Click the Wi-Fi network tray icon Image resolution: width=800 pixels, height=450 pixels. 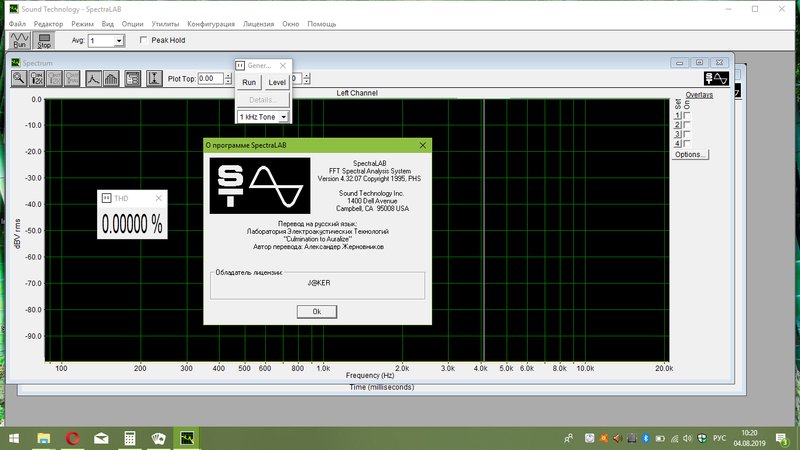[x=674, y=438]
